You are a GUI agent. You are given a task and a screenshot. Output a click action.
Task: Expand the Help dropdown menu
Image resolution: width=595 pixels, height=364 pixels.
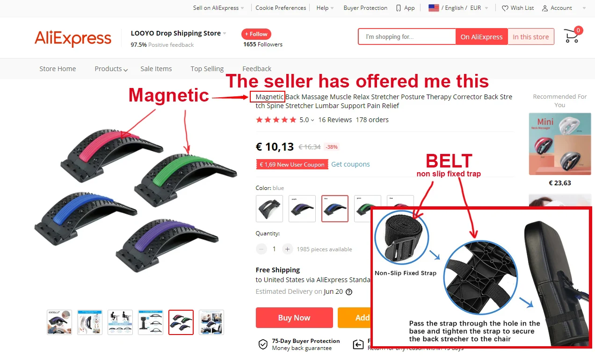click(325, 8)
